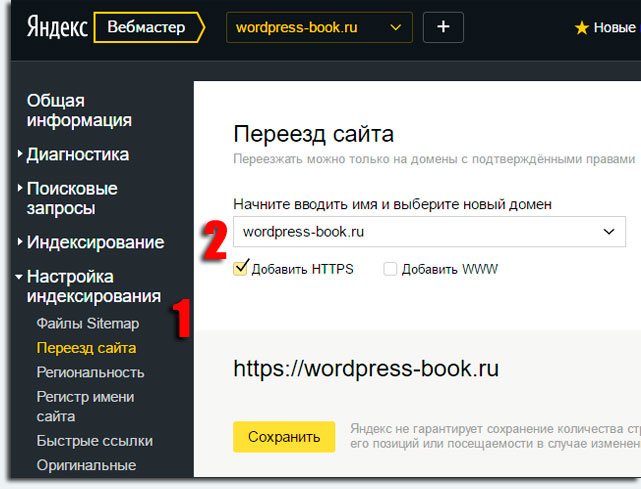The height and width of the screenshot is (489, 641).
Task: Open Файлы Sitemap page
Action: click(x=88, y=323)
